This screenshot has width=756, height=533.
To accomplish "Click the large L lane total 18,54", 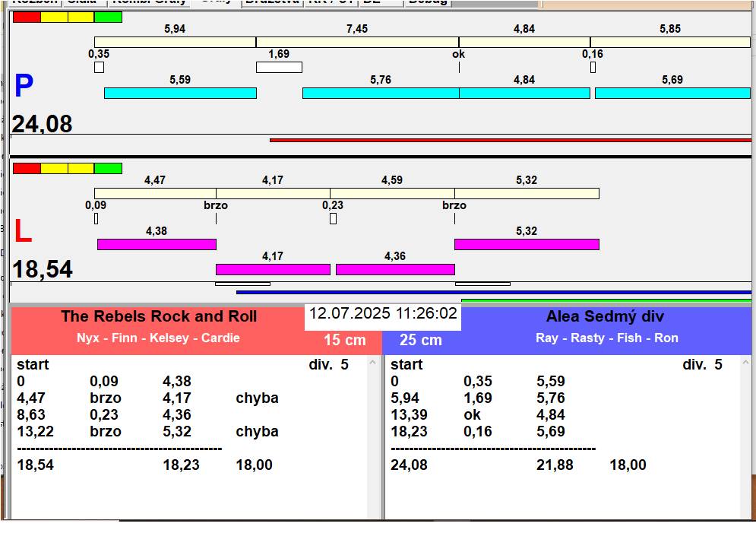I will pyautogui.click(x=43, y=269).
